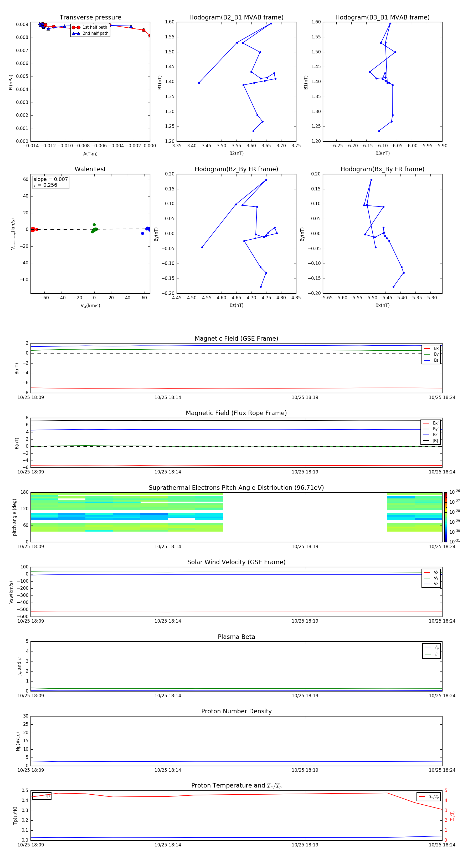473x868 pixels.
Task: Click the 'B3(nT)' x-axis label
Action: tap(382, 153)
